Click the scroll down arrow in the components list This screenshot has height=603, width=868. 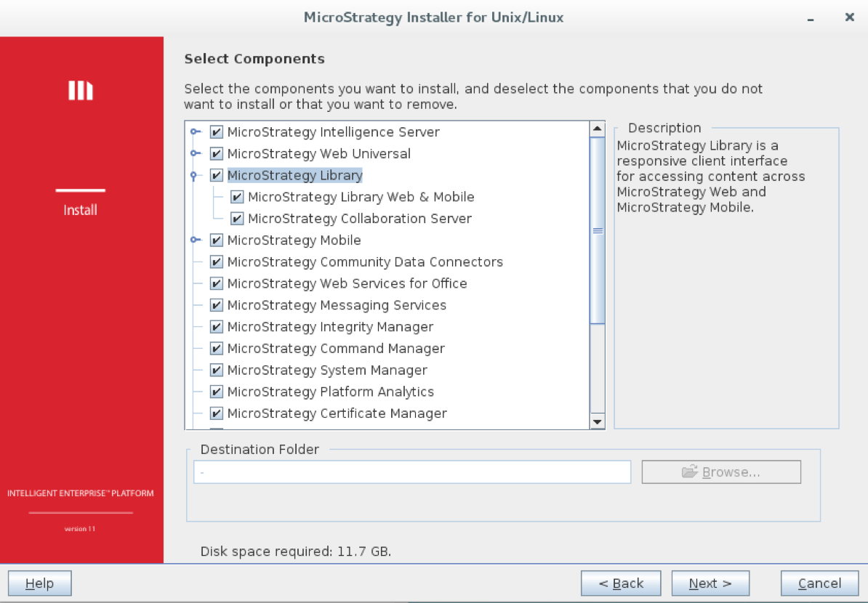tap(597, 421)
